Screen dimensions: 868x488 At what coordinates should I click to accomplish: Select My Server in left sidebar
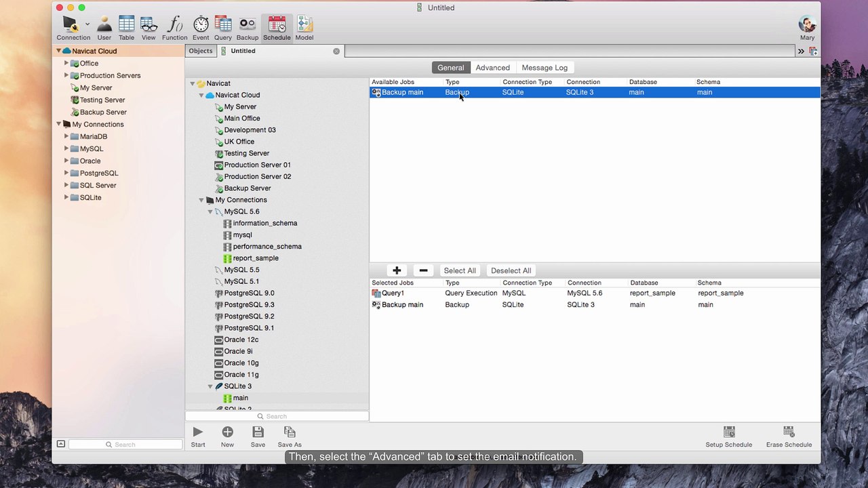point(96,87)
